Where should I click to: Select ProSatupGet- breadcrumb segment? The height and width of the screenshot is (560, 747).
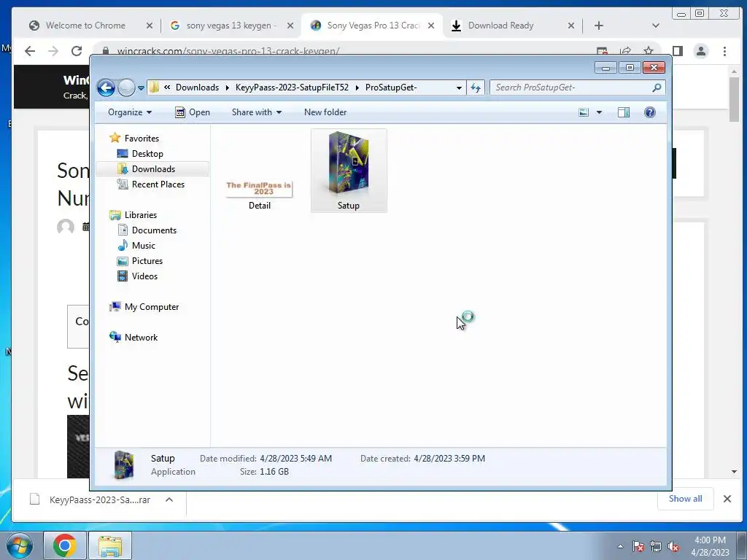391,87
